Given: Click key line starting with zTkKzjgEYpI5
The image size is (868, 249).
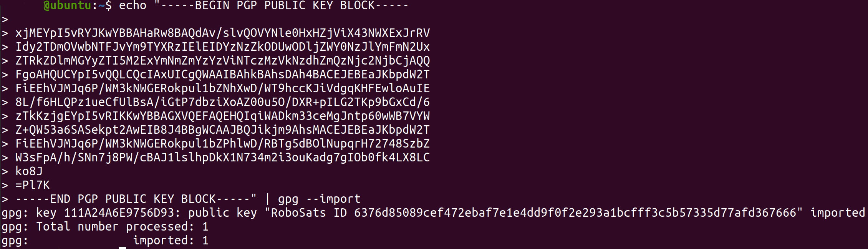Looking at the screenshot, I should 222,116.
